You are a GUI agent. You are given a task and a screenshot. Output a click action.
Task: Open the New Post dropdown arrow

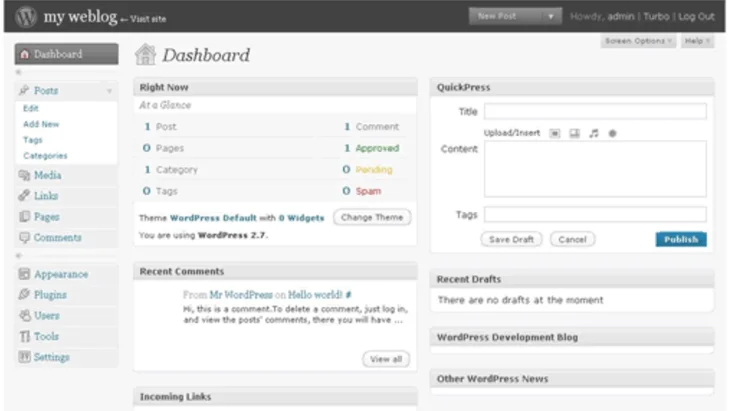point(551,16)
